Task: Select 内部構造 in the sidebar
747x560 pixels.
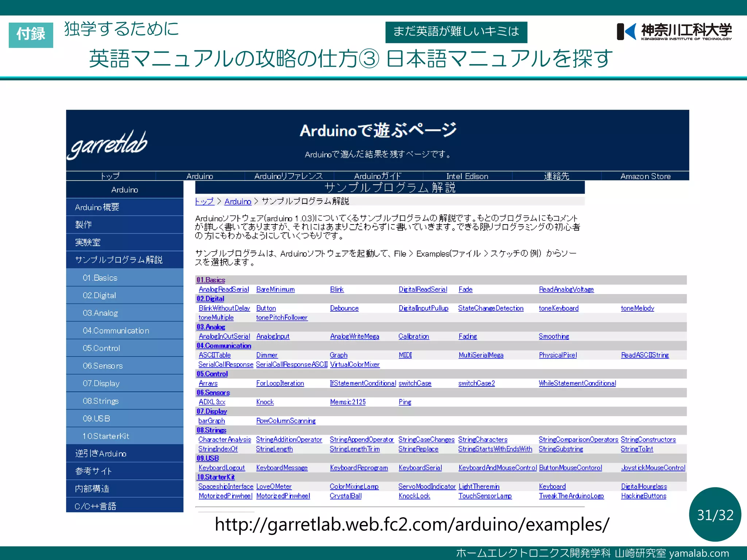Action: click(125, 489)
